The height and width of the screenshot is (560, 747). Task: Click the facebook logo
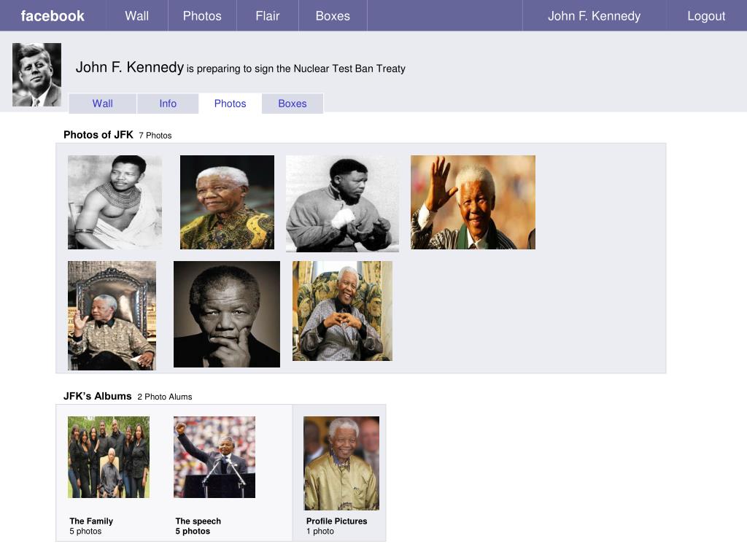point(53,16)
